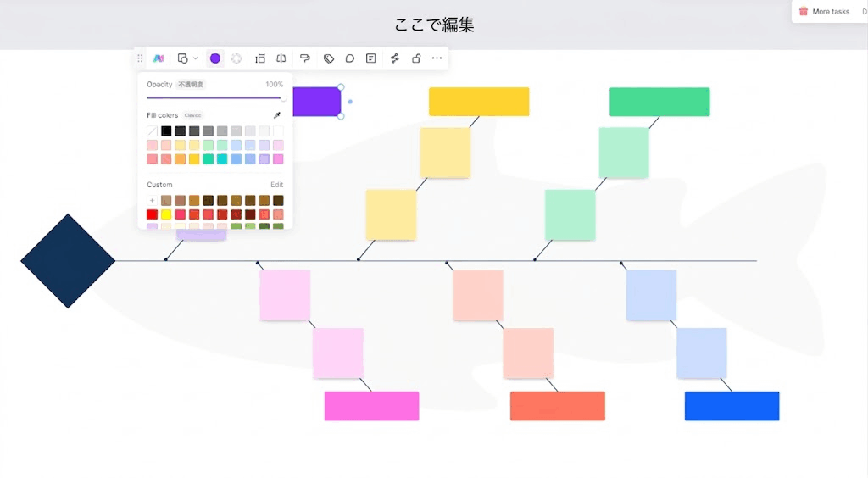The image size is (868, 478).
Task: Open the note card icon in toolbar
Action: coord(371,58)
